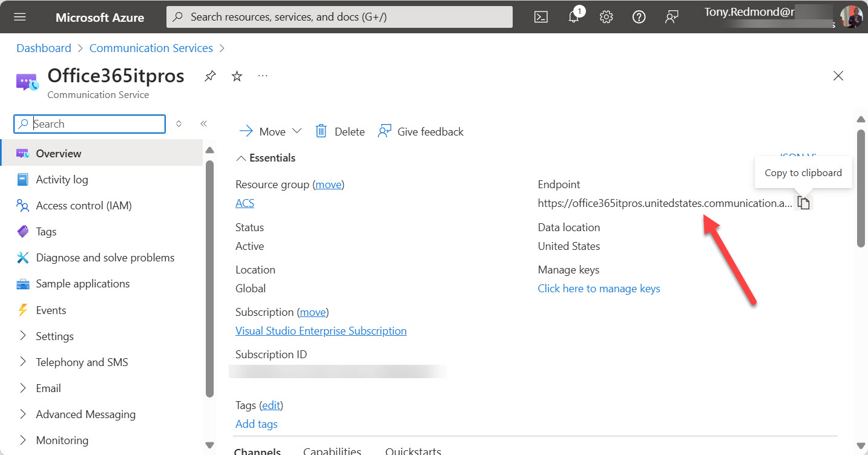Click here to manage keys

coord(599,288)
